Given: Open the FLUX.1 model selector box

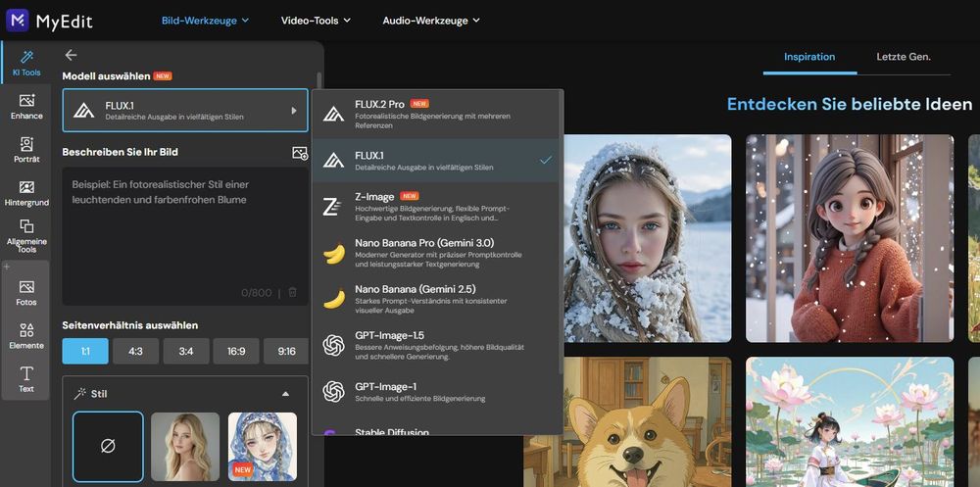Looking at the screenshot, I should [185, 111].
